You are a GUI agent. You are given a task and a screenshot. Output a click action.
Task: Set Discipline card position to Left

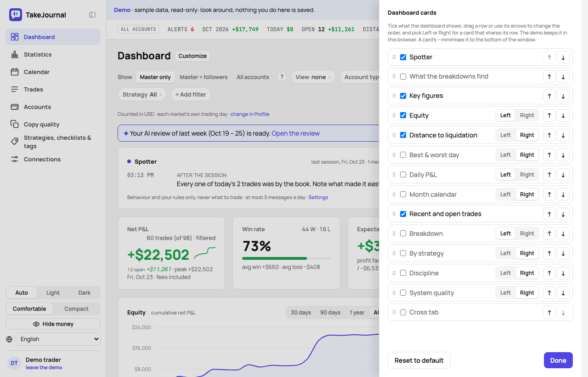pos(505,273)
